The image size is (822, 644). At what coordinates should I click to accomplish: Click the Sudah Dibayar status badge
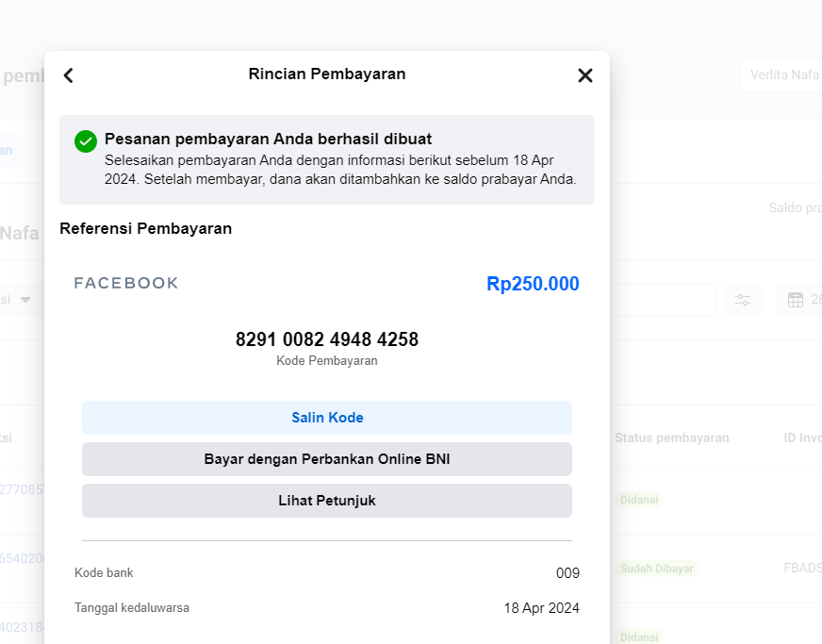(657, 569)
